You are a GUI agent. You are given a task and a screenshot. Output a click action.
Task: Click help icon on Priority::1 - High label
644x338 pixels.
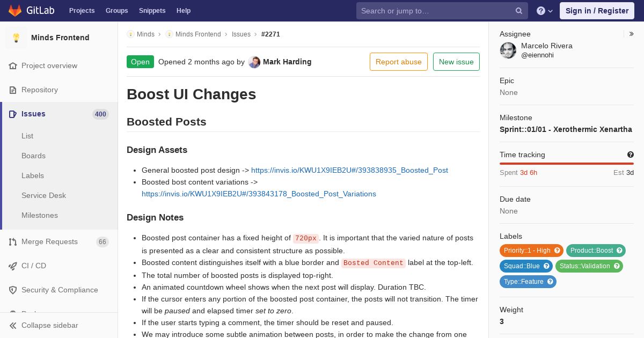[x=557, y=251]
